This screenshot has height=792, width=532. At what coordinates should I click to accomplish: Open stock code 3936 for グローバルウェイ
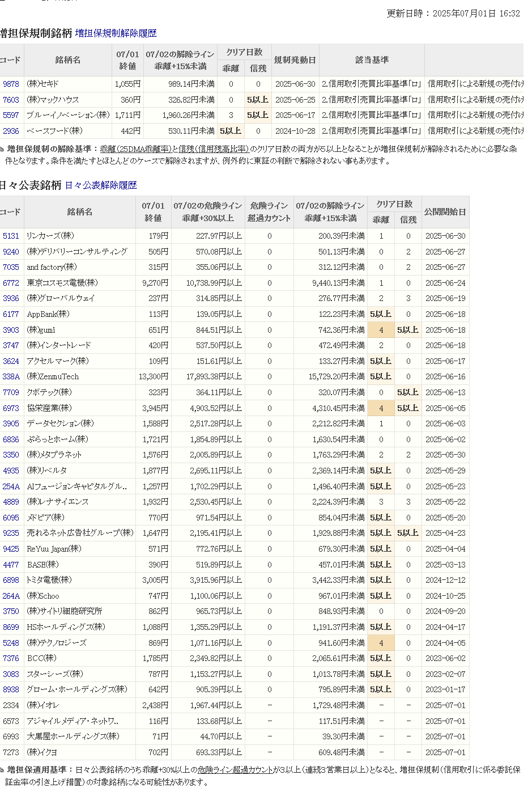tap(11, 298)
